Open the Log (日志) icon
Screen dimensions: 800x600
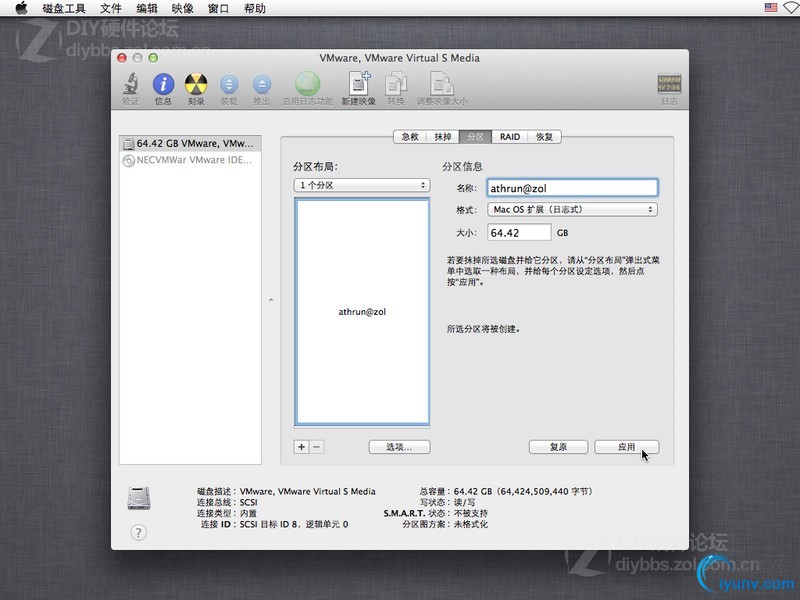click(x=669, y=84)
